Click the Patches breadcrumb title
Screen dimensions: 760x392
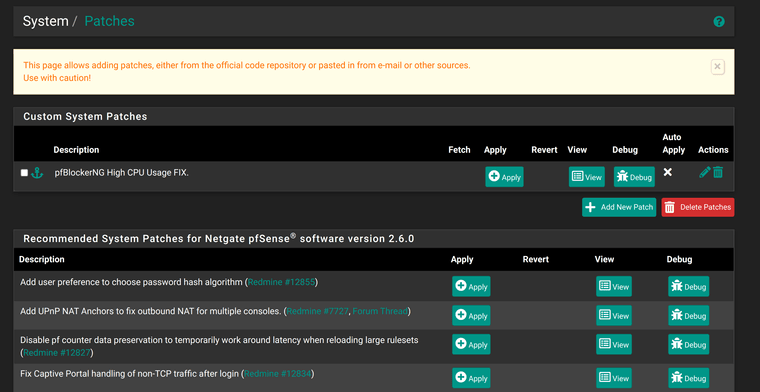[x=110, y=21]
